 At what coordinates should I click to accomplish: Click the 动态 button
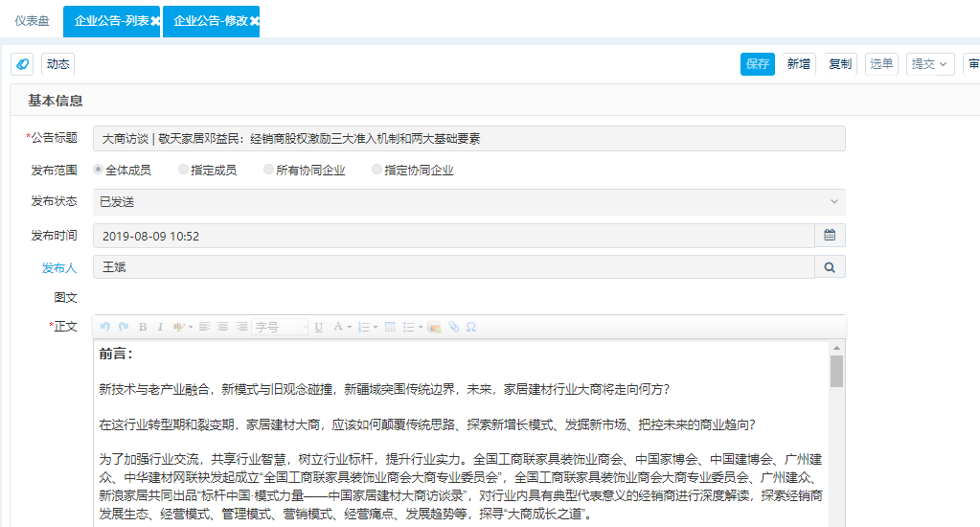(58, 64)
